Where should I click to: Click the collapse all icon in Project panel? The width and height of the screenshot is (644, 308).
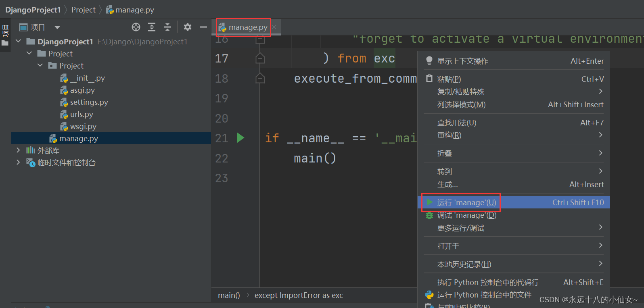(x=167, y=27)
